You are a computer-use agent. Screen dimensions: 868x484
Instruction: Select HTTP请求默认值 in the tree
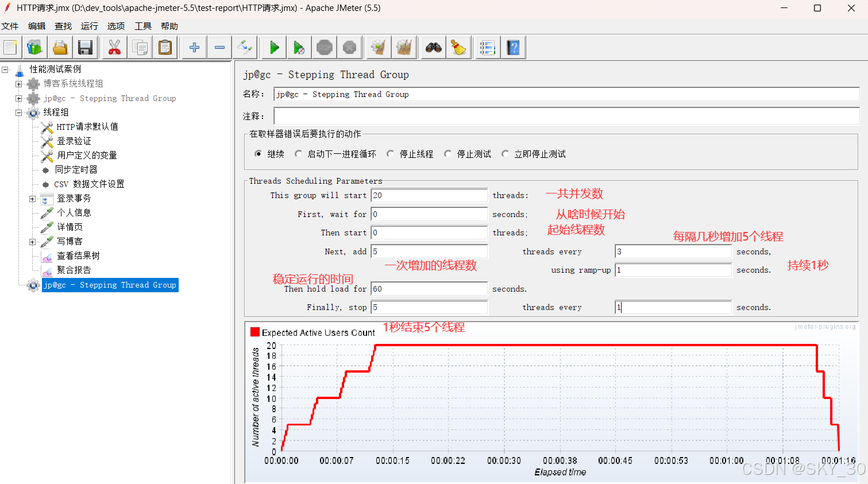pyautogui.click(x=87, y=127)
